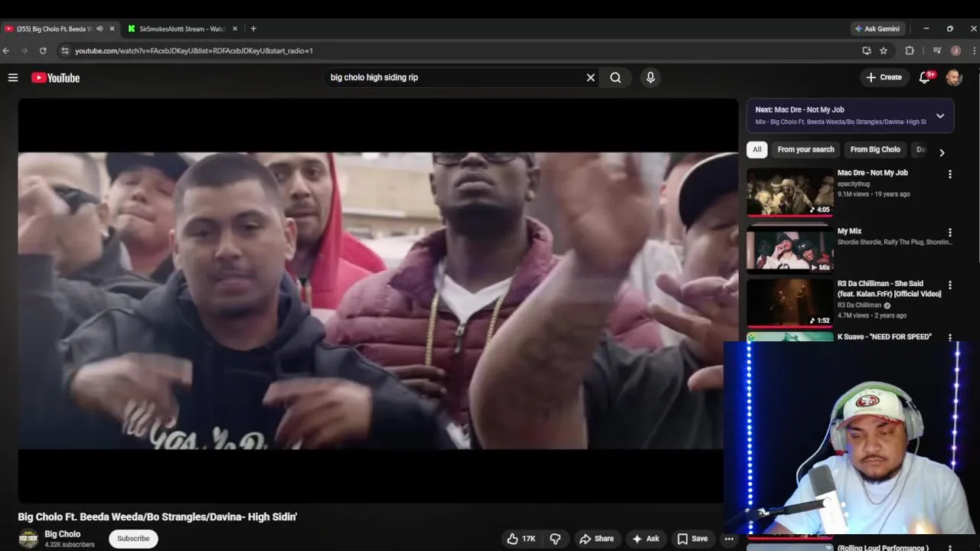
Task: Bookmark this page with star icon
Action: (x=884, y=51)
